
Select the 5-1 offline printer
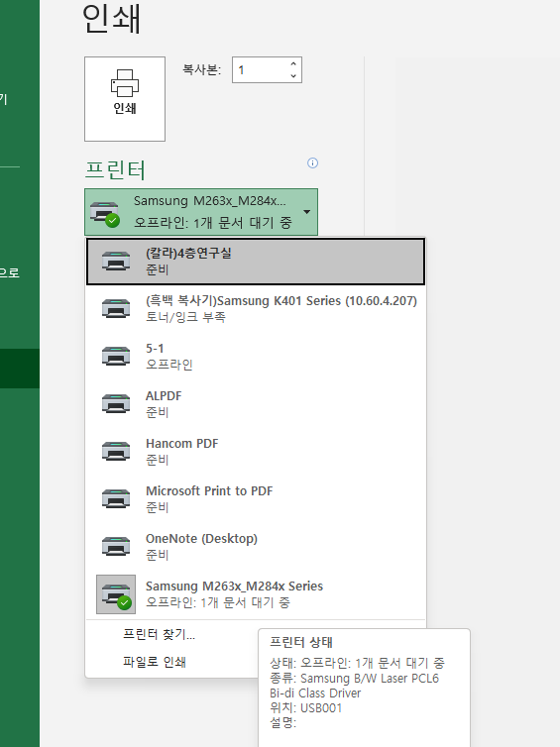click(x=256, y=357)
